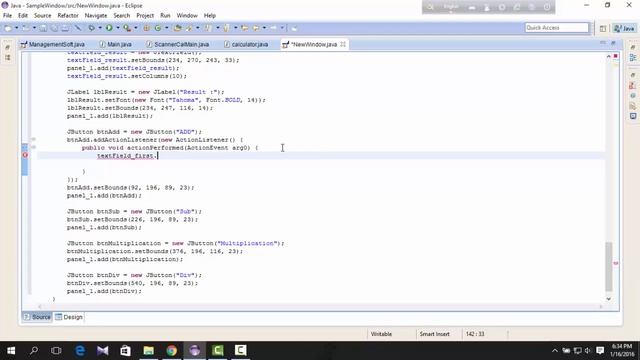Screen dimensions: 640x360
Task: Click the JButton btnSub declaration line
Action: 134,211
